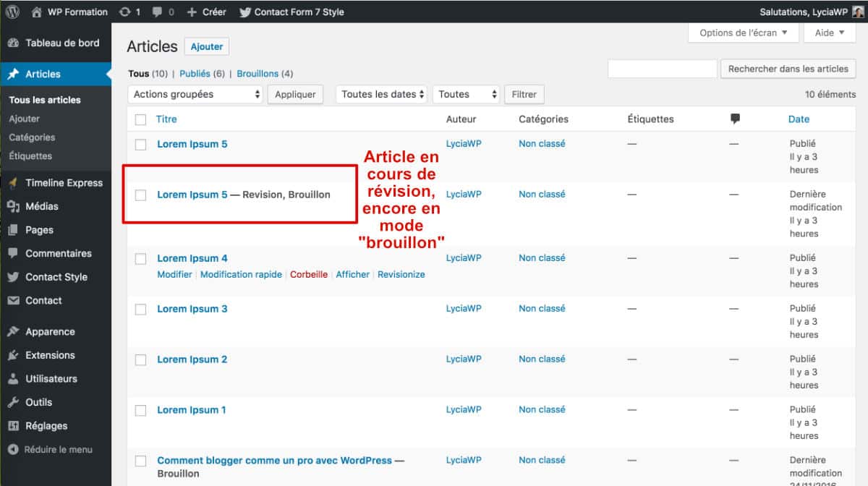The width and height of the screenshot is (868, 486).
Task: Click inside the search articles input field
Action: [663, 68]
